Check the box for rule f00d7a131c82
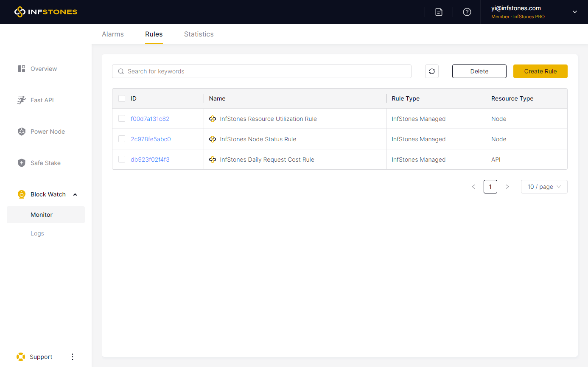 coord(122,119)
